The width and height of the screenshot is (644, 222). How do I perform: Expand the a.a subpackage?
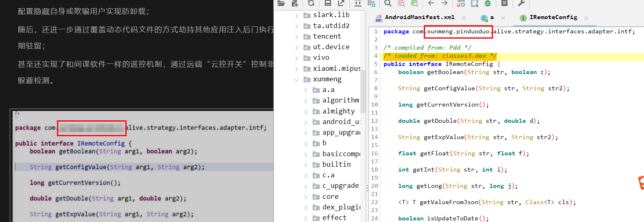(306, 90)
